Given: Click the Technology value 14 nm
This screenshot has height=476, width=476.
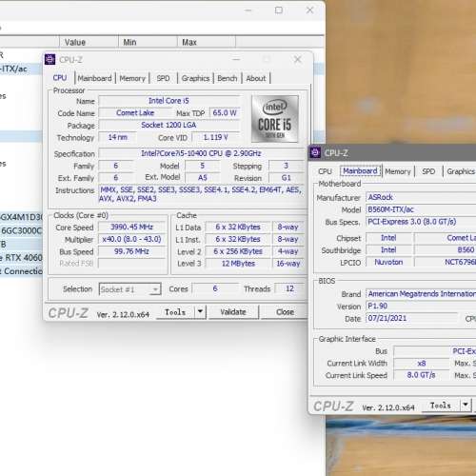Looking at the screenshot, I should click(x=118, y=137).
